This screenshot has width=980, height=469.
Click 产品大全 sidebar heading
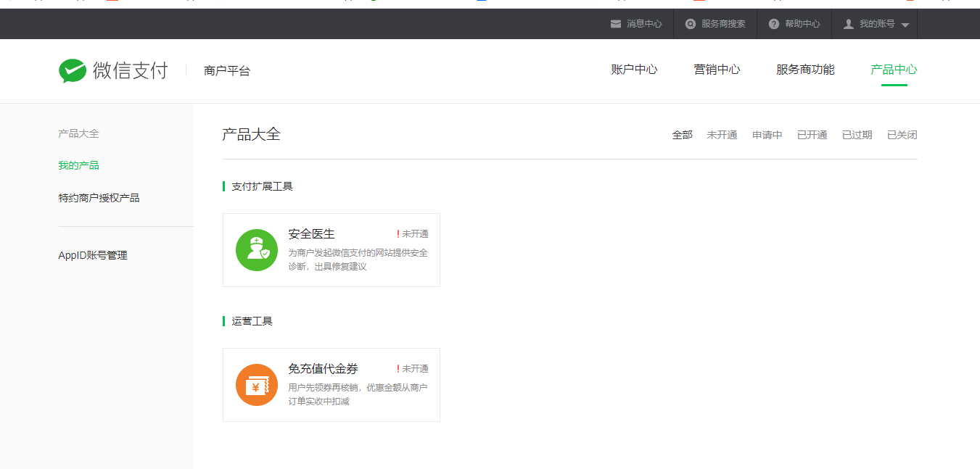pyautogui.click(x=79, y=133)
